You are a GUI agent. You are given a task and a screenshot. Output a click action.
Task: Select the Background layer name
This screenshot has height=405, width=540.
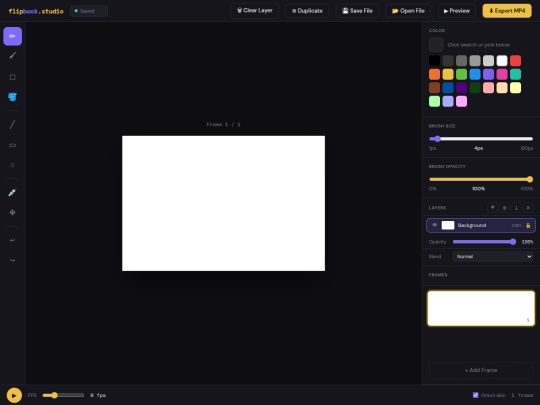pyautogui.click(x=472, y=225)
